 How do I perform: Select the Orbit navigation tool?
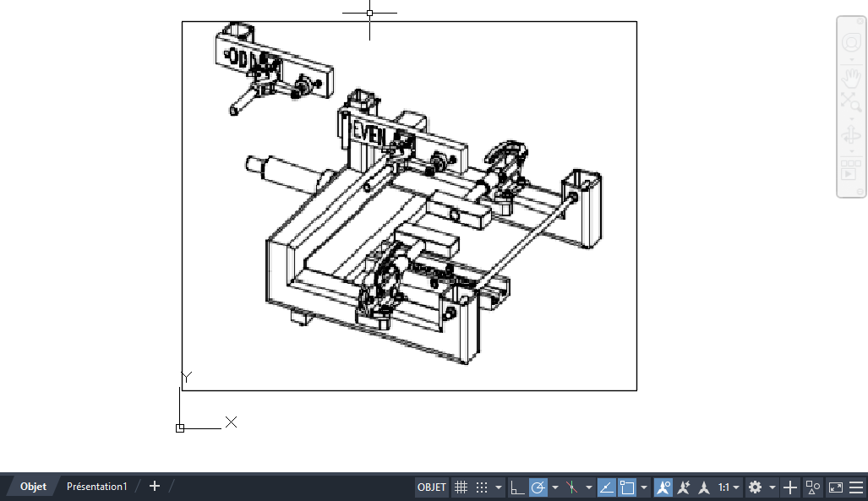[x=851, y=136]
